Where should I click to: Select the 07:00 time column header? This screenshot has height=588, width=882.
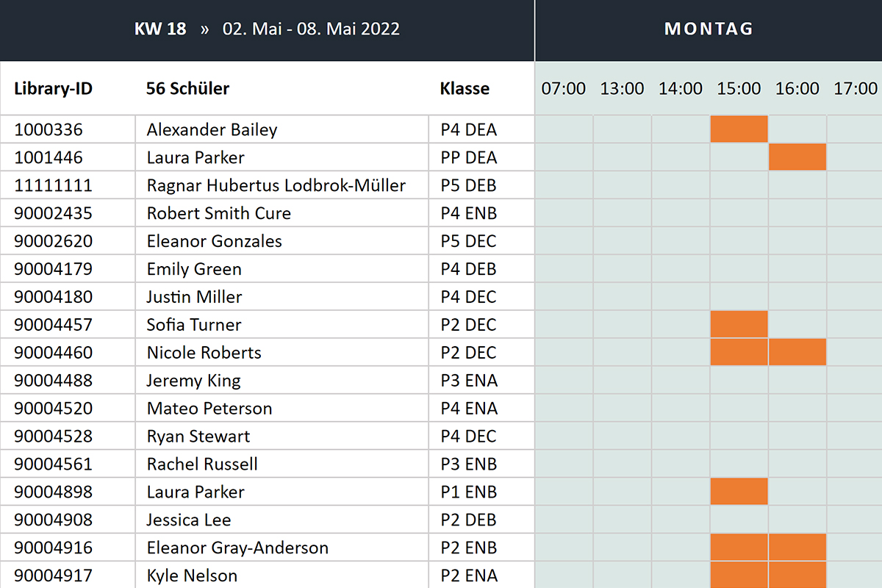564,89
